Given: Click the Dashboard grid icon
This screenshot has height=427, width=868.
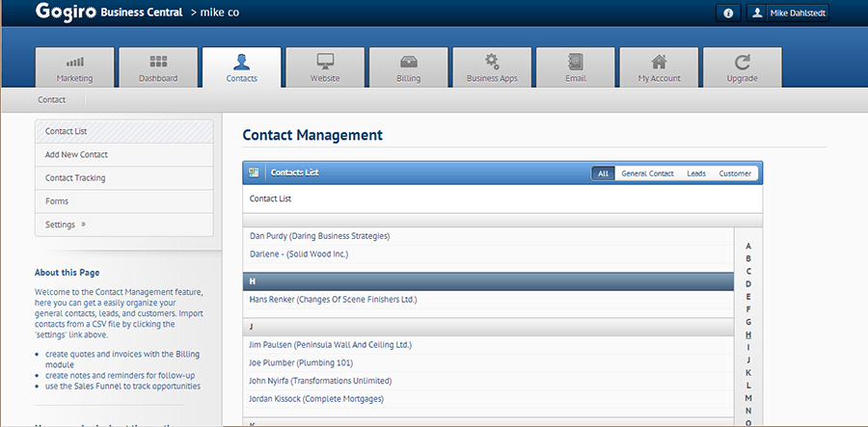Looking at the screenshot, I should coord(158,62).
